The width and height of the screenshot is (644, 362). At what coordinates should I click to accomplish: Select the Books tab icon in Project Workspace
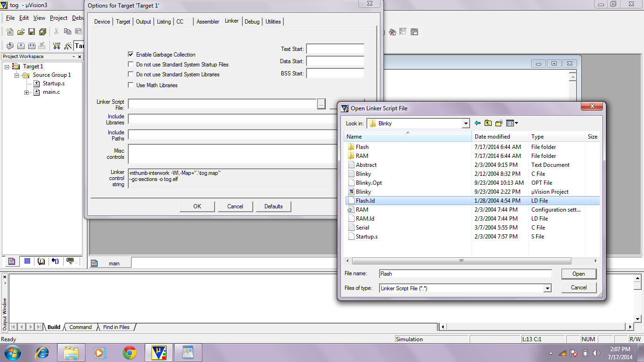[41, 261]
